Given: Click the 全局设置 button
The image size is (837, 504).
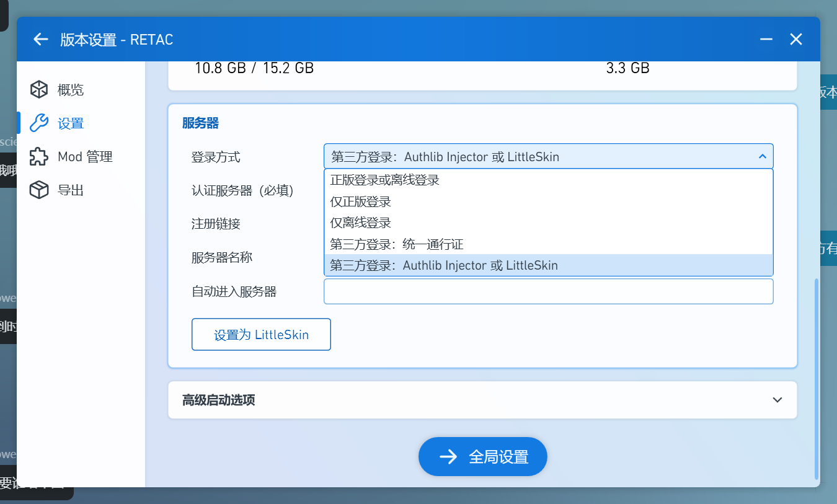Looking at the screenshot, I should click(482, 457).
